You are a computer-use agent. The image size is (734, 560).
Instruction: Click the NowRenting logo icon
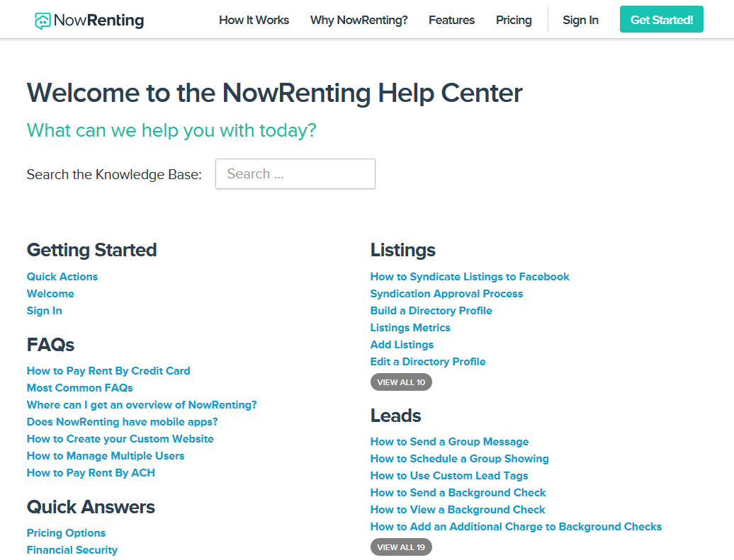[x=44, y=20]
